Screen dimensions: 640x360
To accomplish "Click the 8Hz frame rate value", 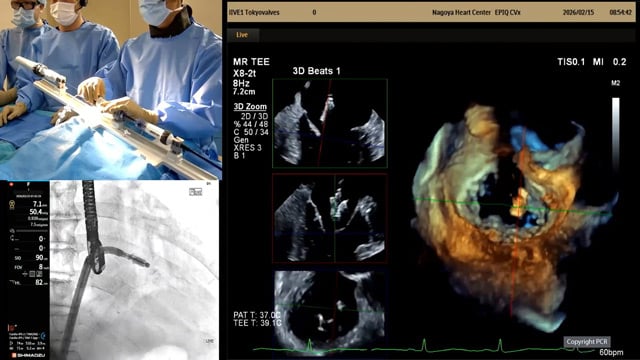I will coord(241,83).
